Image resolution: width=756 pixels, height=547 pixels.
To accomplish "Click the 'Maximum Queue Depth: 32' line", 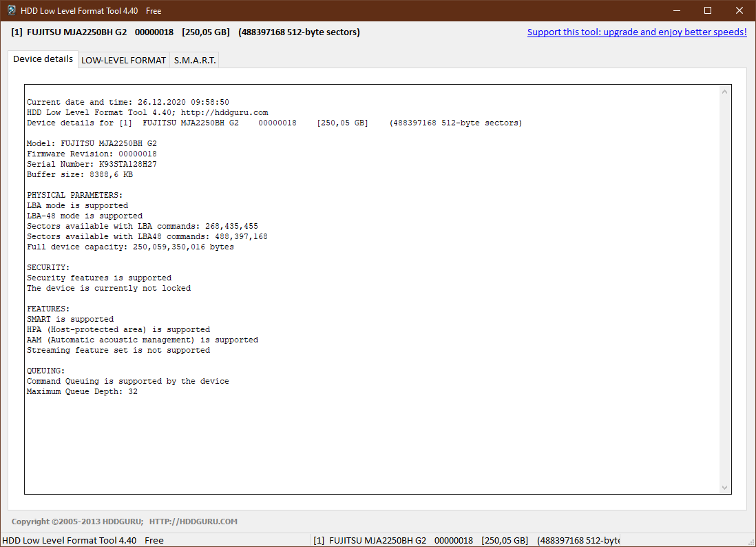I will (x=82, y=392).
